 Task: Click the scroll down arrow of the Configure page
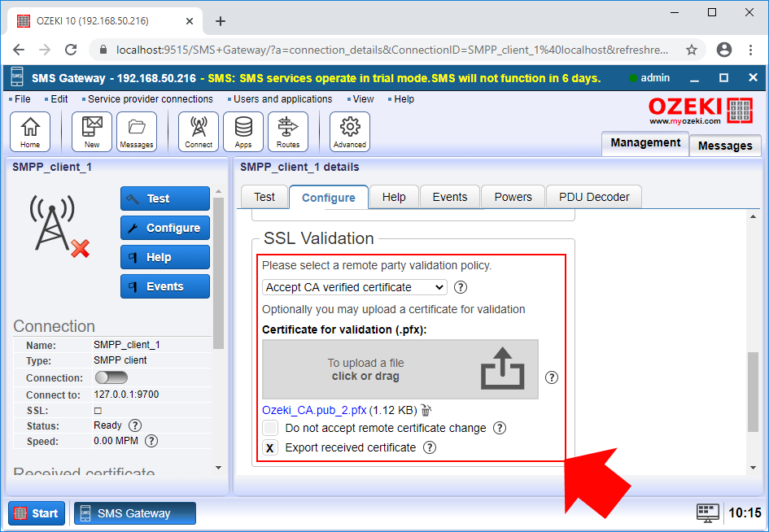[754, 468]
